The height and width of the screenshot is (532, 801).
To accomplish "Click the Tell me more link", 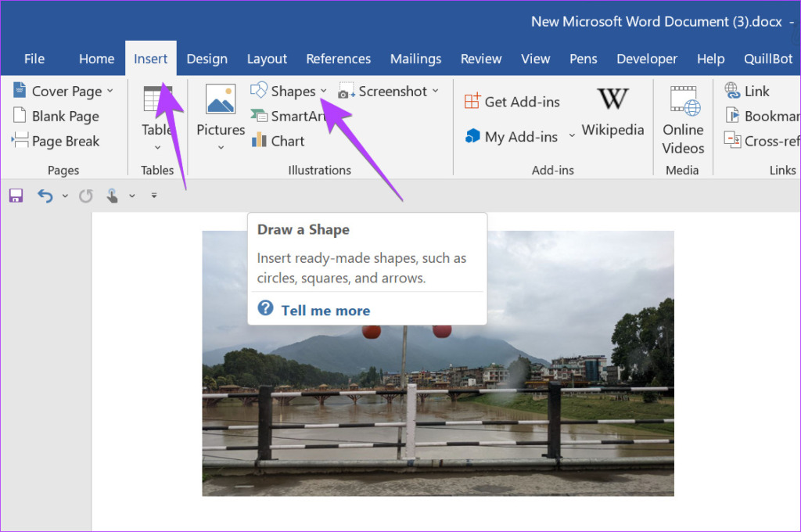I will pos(325,311).
